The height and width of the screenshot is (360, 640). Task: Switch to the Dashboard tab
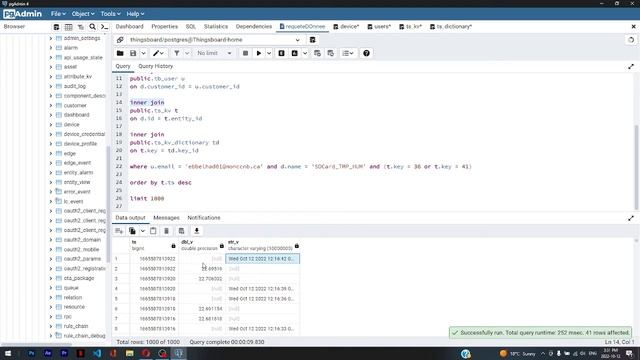point(129,27)
